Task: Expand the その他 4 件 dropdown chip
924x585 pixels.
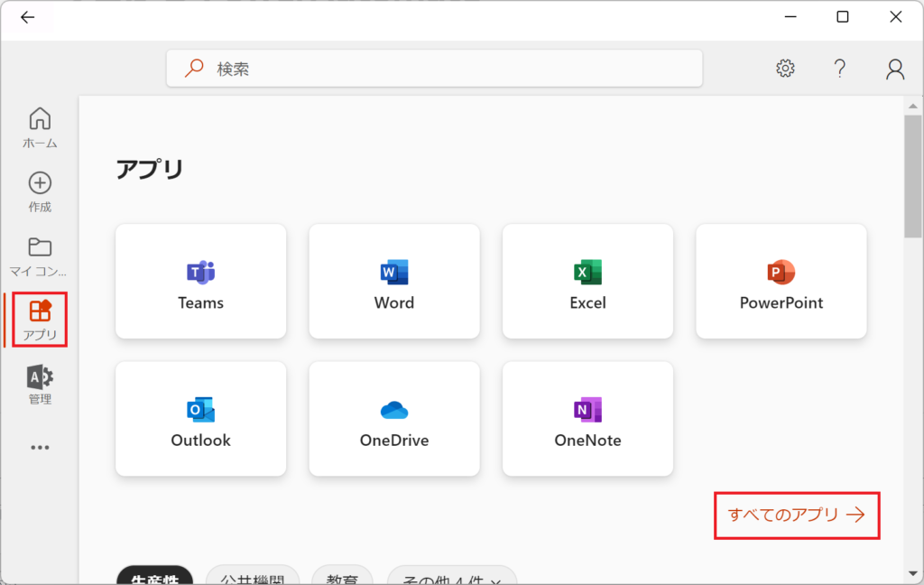Action: click(x=451, y=578)
